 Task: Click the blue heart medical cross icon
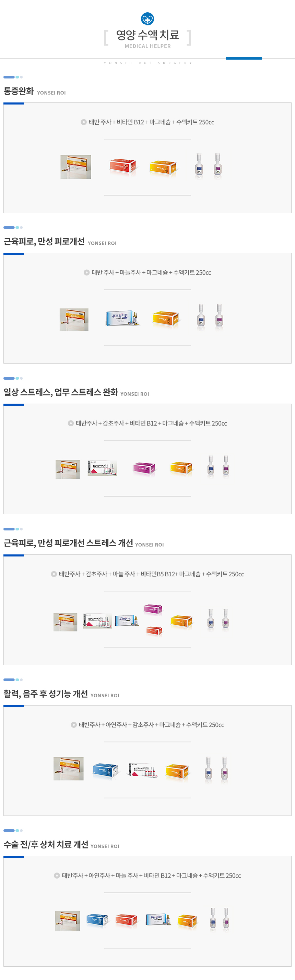pyautogui.click(x=147, y=19)
